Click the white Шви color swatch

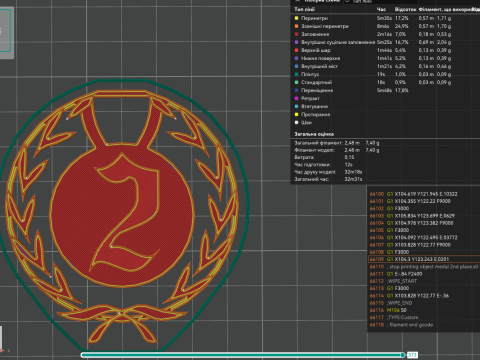click(x=296, y=122)
